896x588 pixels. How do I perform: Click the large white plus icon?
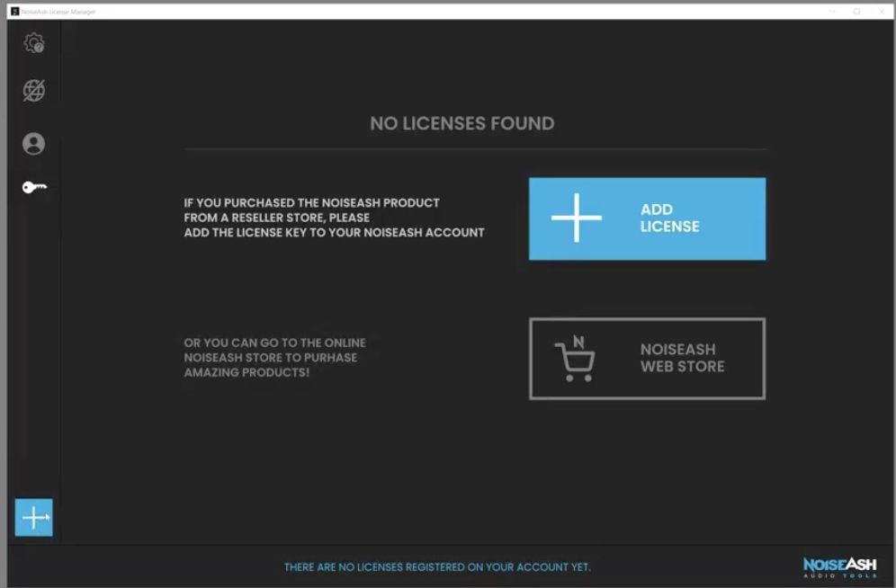point(576,218)
